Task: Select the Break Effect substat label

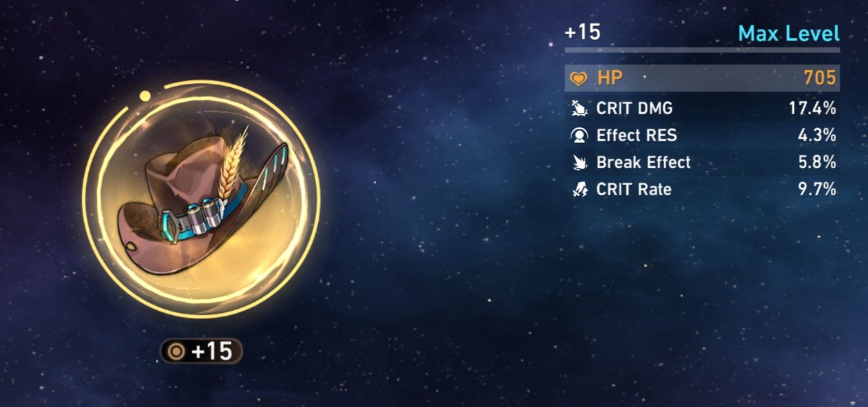Action: click(643, 163)
